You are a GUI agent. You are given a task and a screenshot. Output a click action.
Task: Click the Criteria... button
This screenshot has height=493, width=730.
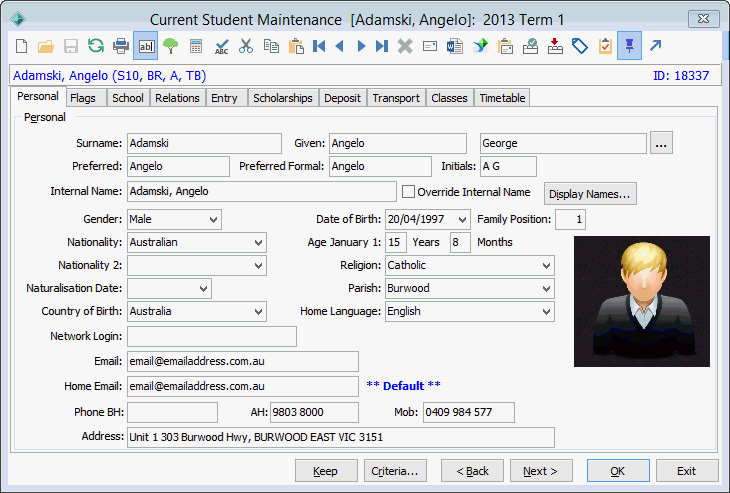point(395,471)
